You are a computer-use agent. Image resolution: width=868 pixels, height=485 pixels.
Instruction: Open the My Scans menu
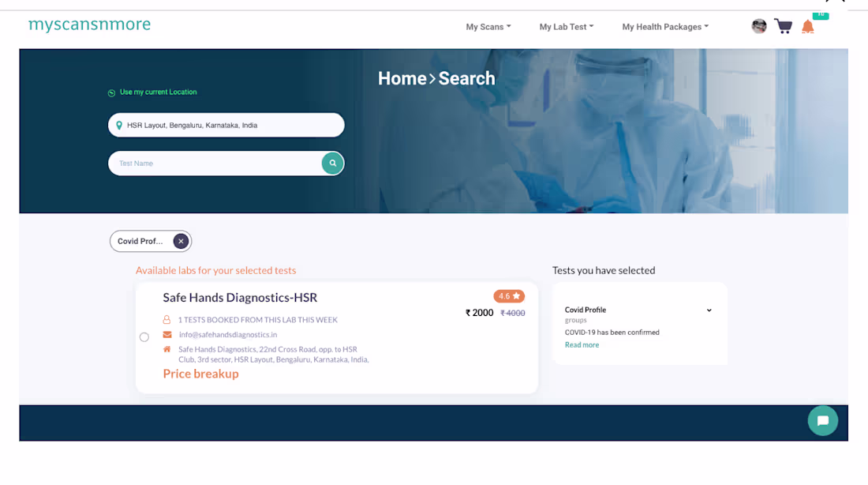[x=488, y=26]
